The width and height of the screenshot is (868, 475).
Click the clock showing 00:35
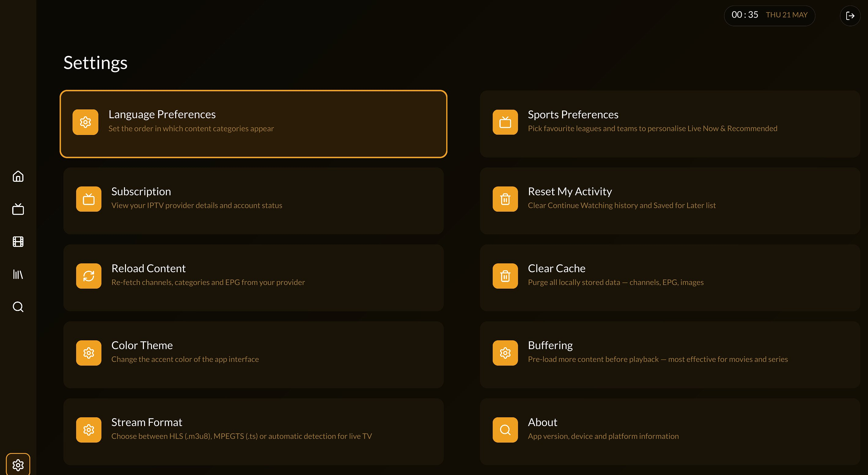[745, 15]
